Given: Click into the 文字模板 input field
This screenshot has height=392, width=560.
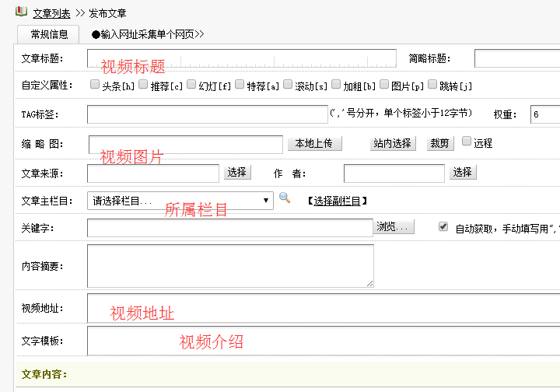Looking at the screenshot, I should [324, 341].
